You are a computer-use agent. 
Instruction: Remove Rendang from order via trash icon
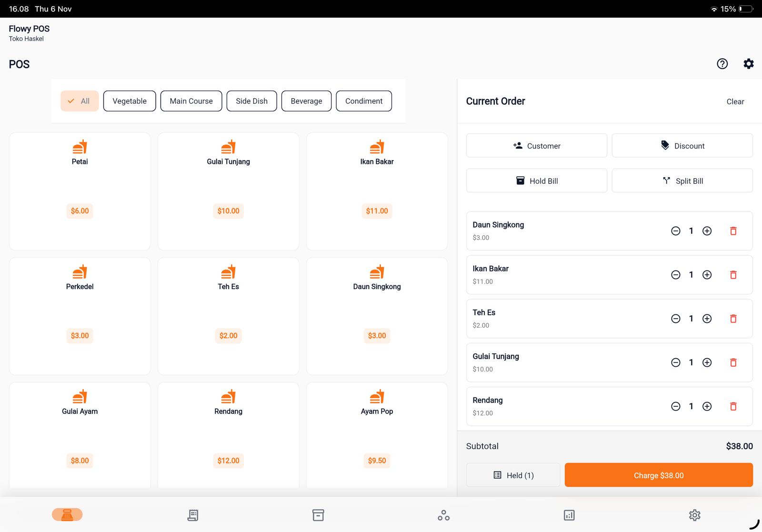point(733,406)
